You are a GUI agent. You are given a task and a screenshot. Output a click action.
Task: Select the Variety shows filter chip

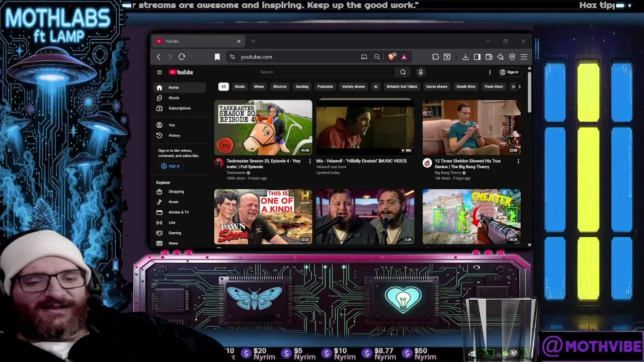point(353,86)
